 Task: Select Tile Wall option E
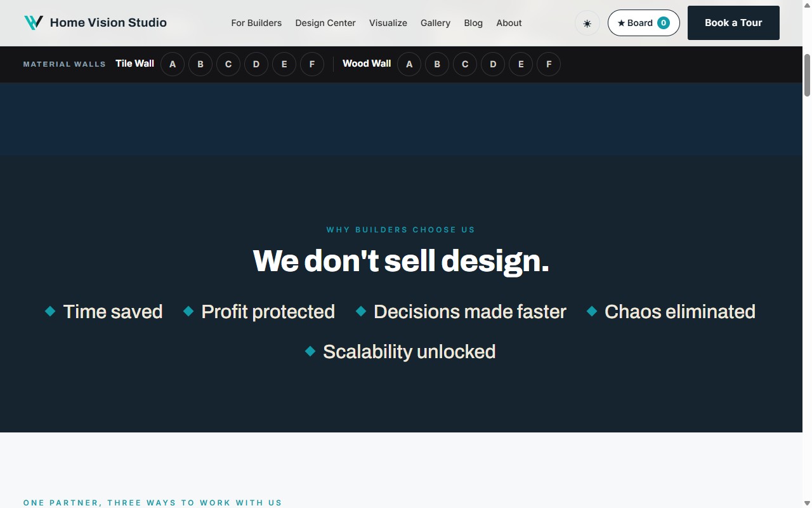coord(284,64)
